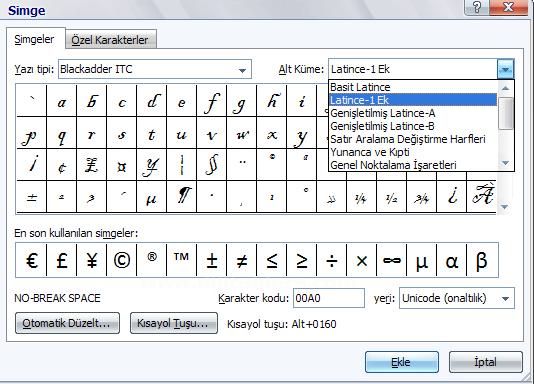This screenshot has height=384, width=534.
Task: Select the letter h glyph in the grid
Action: 271,101
